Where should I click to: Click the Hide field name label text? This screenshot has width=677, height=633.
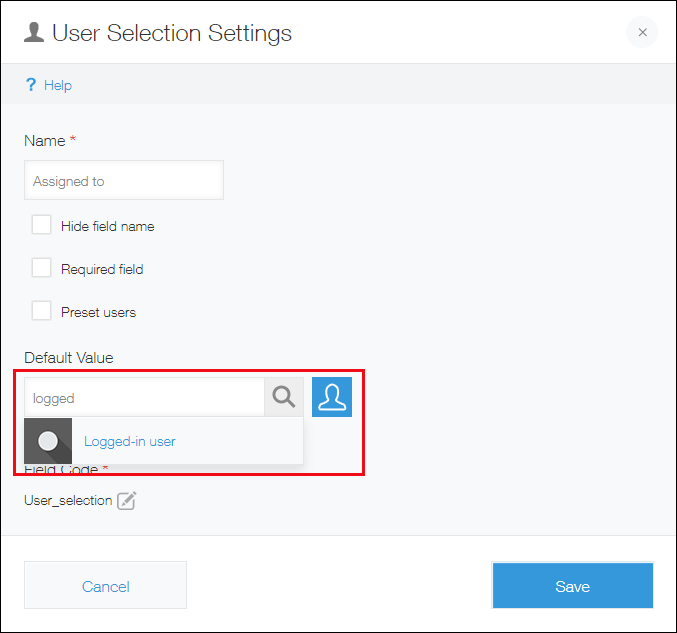tap(107, 226)
